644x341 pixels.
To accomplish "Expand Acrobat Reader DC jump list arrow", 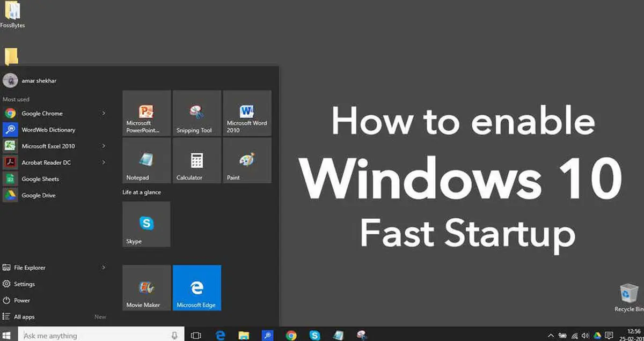I will click(x=104, y=162).
